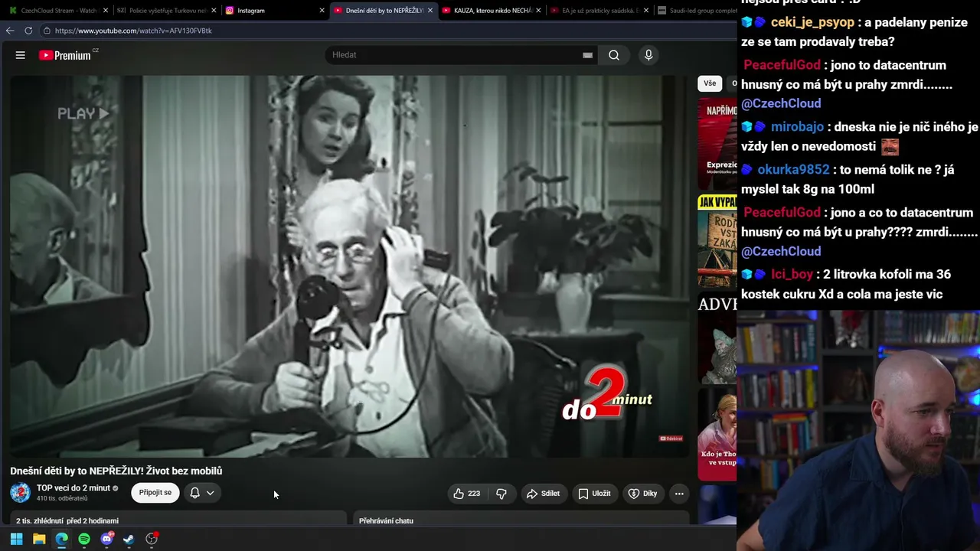This screenshot has height=551, width=980.
Task: Close the KAUZA, kterou nikdo tab
Action: click(538, 11)
